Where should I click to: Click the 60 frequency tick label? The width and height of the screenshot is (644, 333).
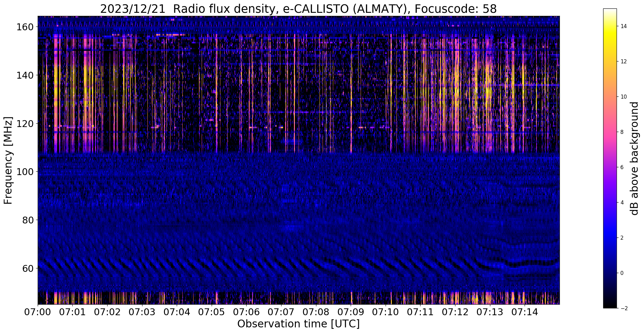(x=28, y=268)
